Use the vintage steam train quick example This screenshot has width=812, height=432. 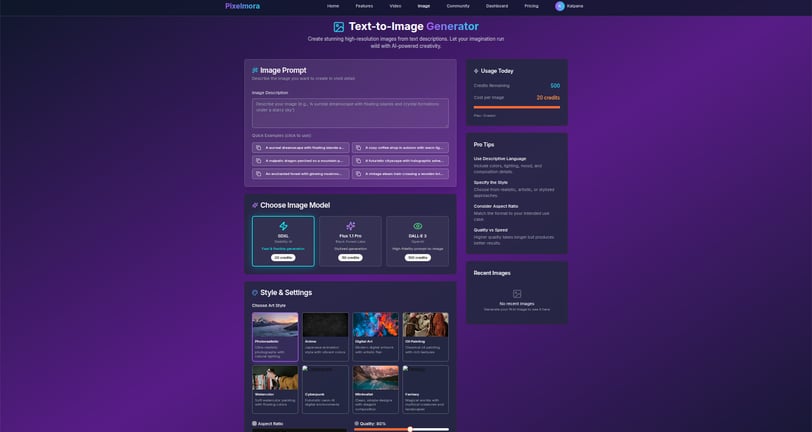(400, 174)
